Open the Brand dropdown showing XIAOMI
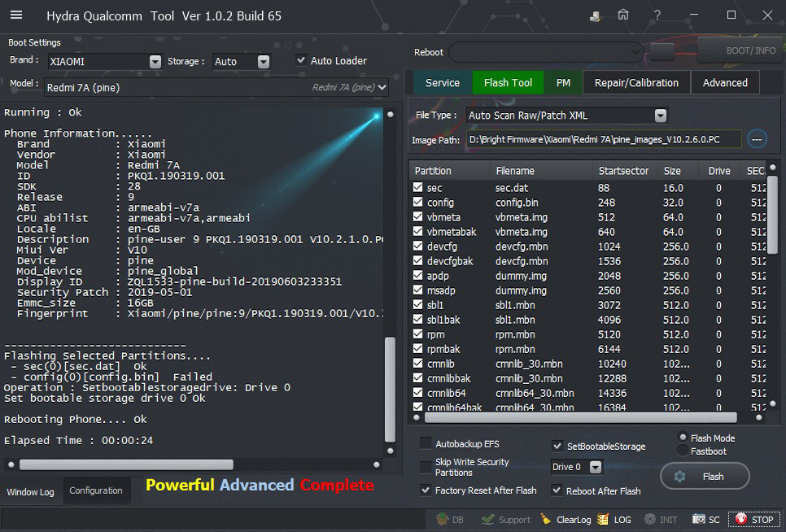The image size is (786, 532). pos(105,62)
